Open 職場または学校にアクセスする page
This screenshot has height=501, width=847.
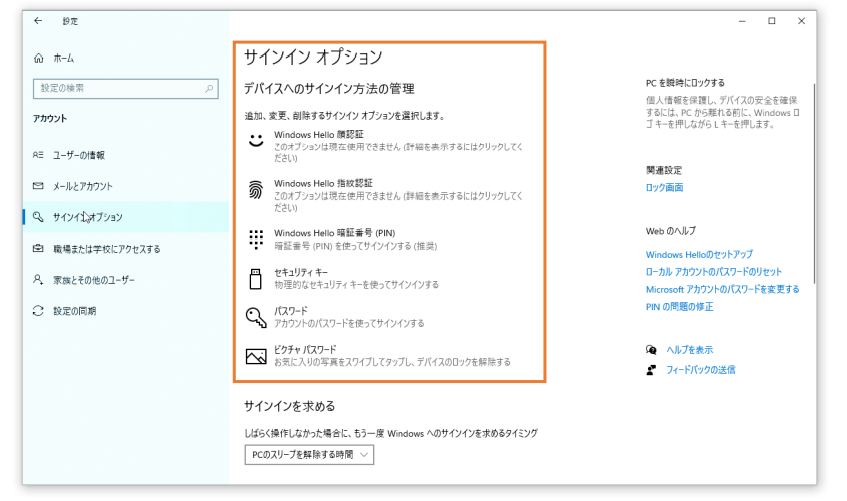pyautogui.click(x=126, y=249)
